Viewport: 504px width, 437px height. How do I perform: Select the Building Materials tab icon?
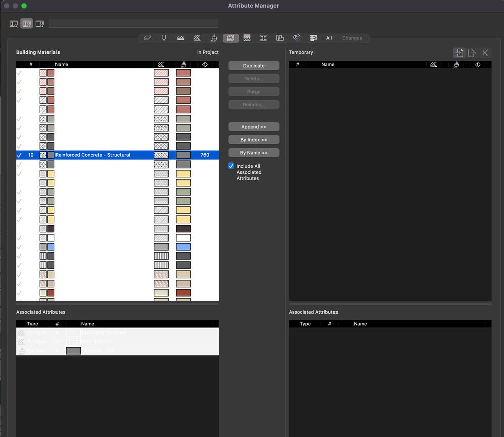point(231,38)
